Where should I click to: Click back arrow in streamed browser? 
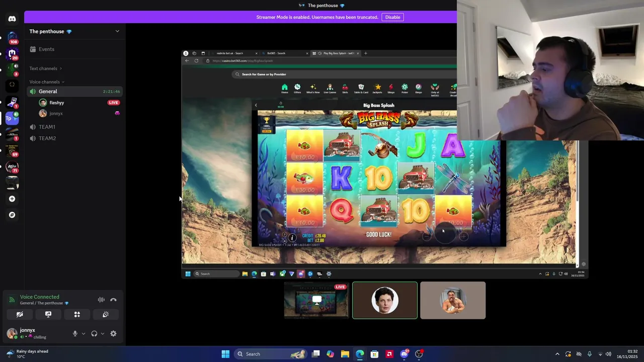pos(187,61)
